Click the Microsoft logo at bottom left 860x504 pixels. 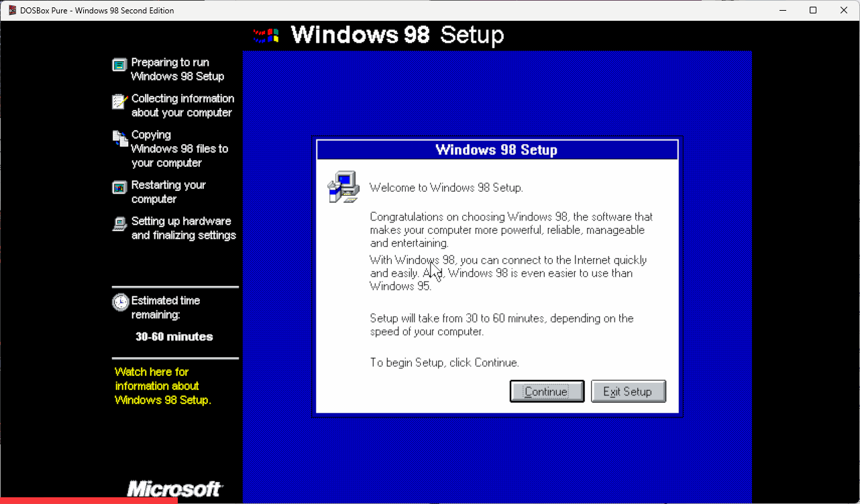[x=174, y=489]
